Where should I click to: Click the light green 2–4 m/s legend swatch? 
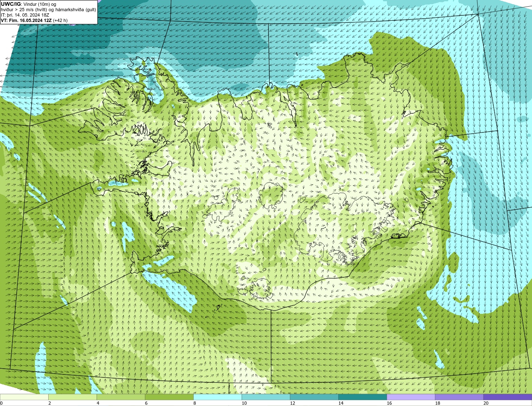pos(73,397)
